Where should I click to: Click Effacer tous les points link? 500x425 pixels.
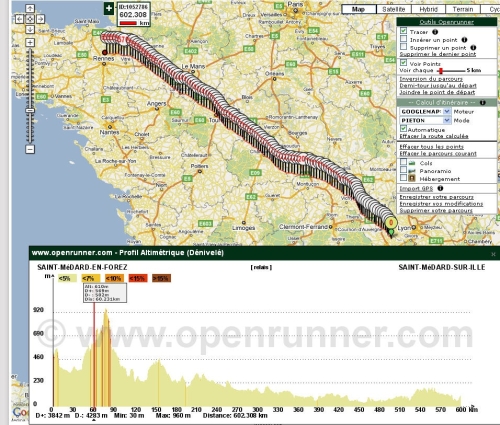point(432,147)
